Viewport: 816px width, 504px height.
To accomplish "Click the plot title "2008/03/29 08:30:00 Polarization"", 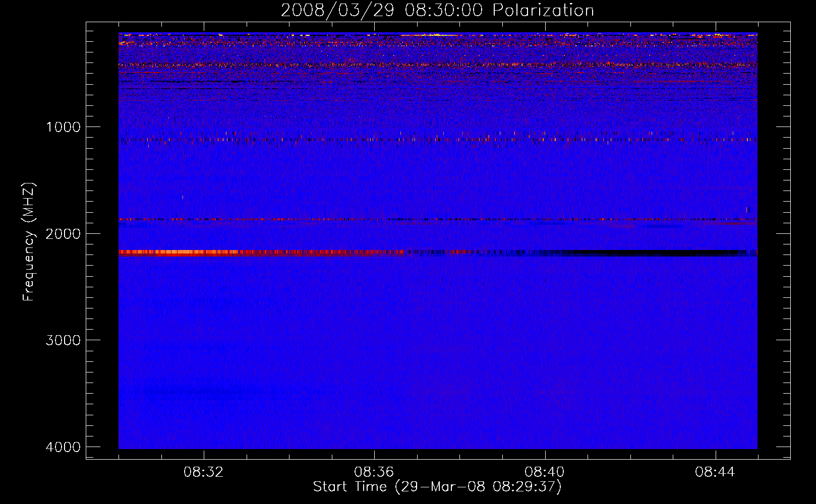I will 437,11.
